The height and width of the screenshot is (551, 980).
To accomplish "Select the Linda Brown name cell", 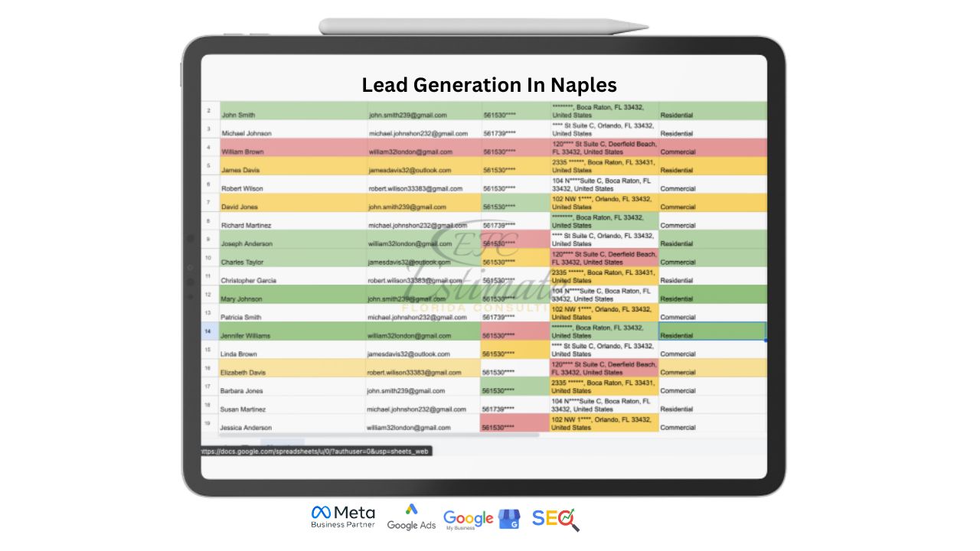I will 292,350.
